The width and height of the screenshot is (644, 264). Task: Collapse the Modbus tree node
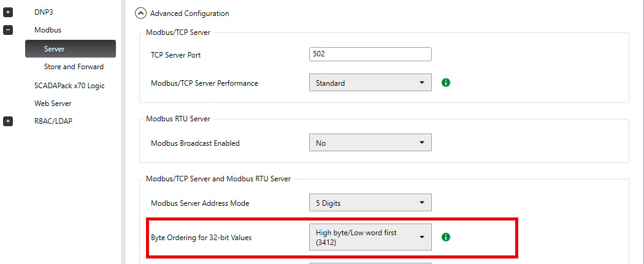pyautogui.click(x=8, y=30)
